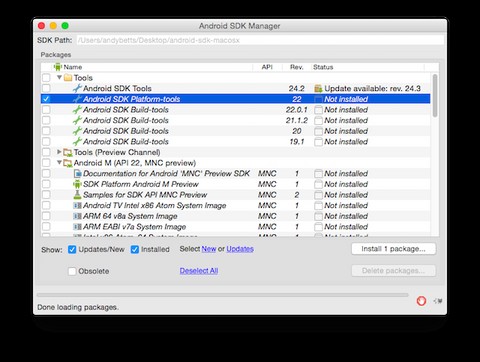Toggle the Installed checkbox

coord(135,249)
